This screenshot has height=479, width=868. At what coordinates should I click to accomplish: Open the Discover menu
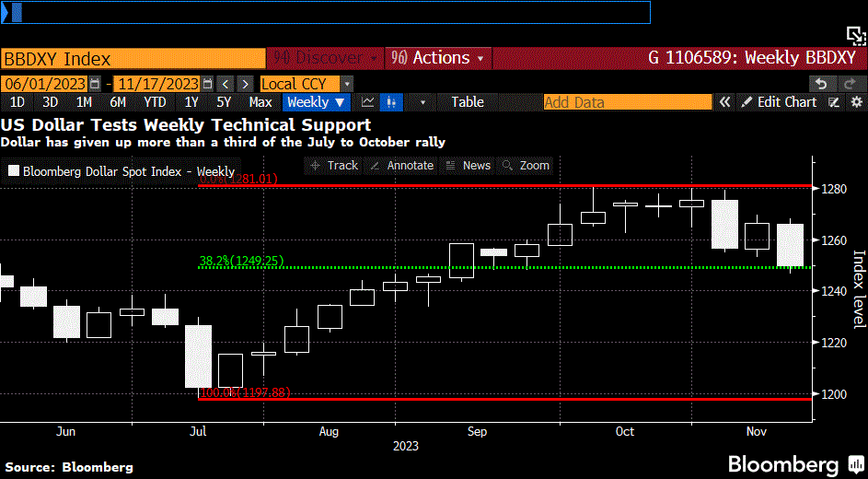pyautogui.click(x=324, y=58)
